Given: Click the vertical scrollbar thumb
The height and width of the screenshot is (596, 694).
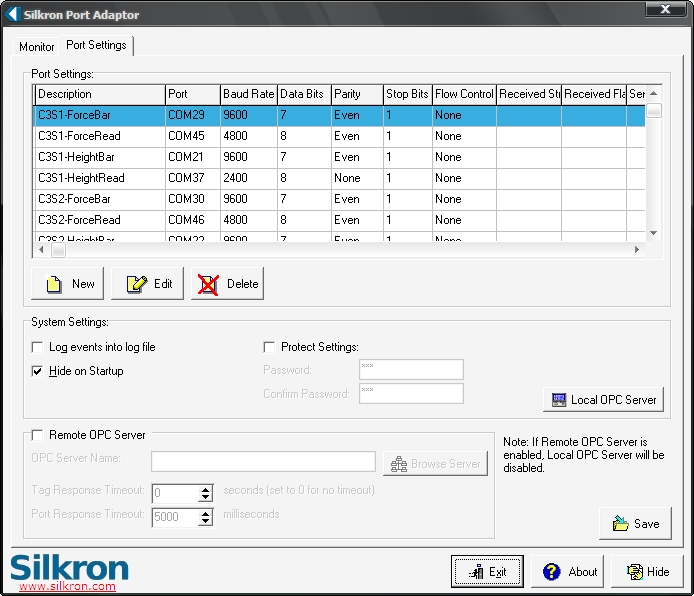Looking at the screenshot, I should [654, 110].
